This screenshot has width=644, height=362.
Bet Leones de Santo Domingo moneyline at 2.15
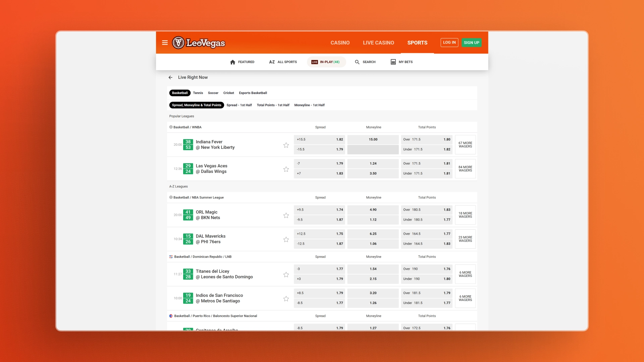(x=373, y=279)
